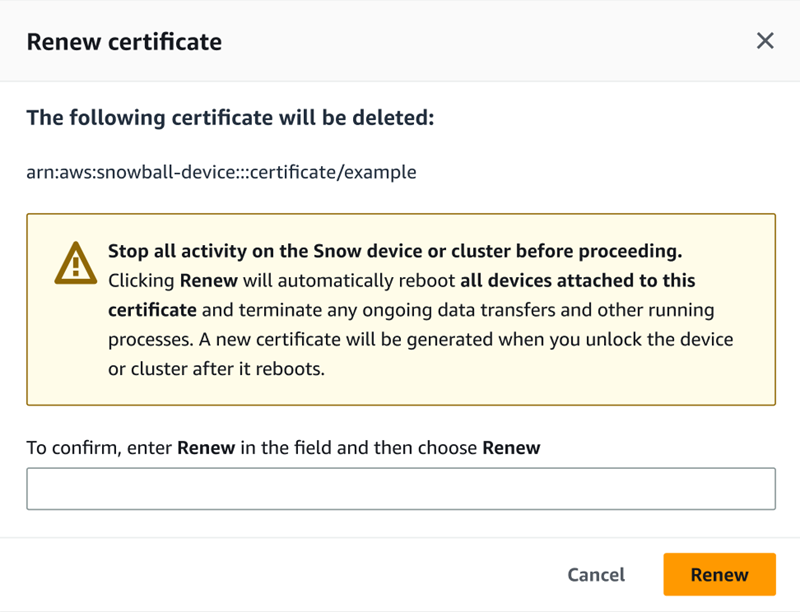Confirm with the orange Renew button
800x612 pixels.
click(719, 574)
